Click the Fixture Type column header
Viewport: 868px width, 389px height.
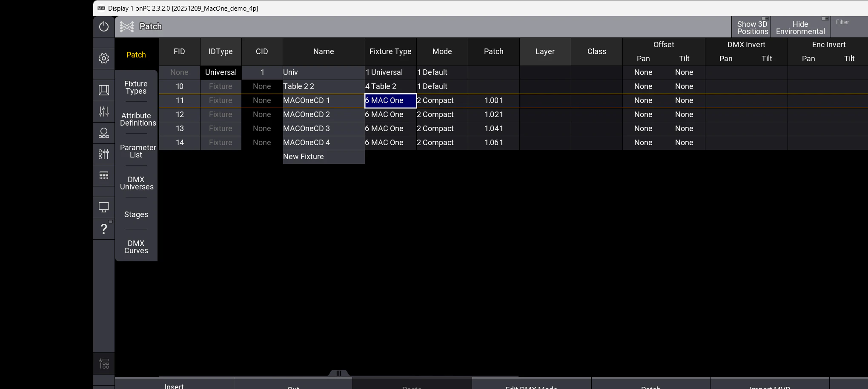click(390, 51)
